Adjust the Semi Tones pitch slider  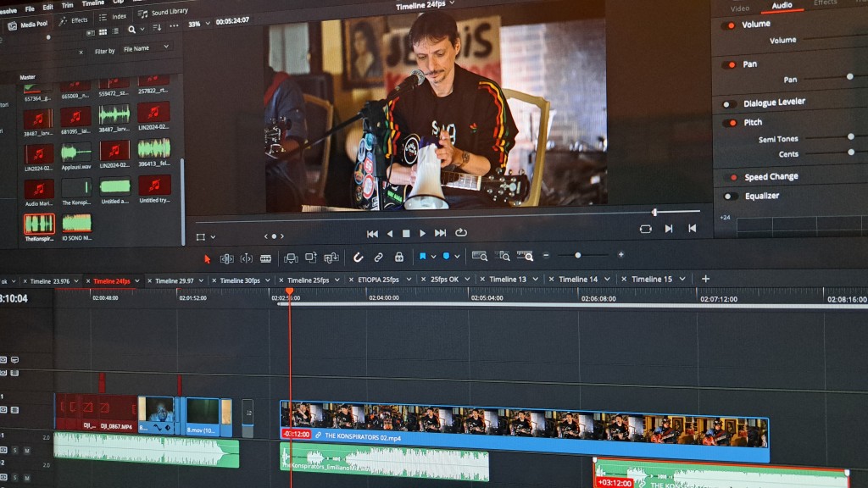[x=851, y=136]
